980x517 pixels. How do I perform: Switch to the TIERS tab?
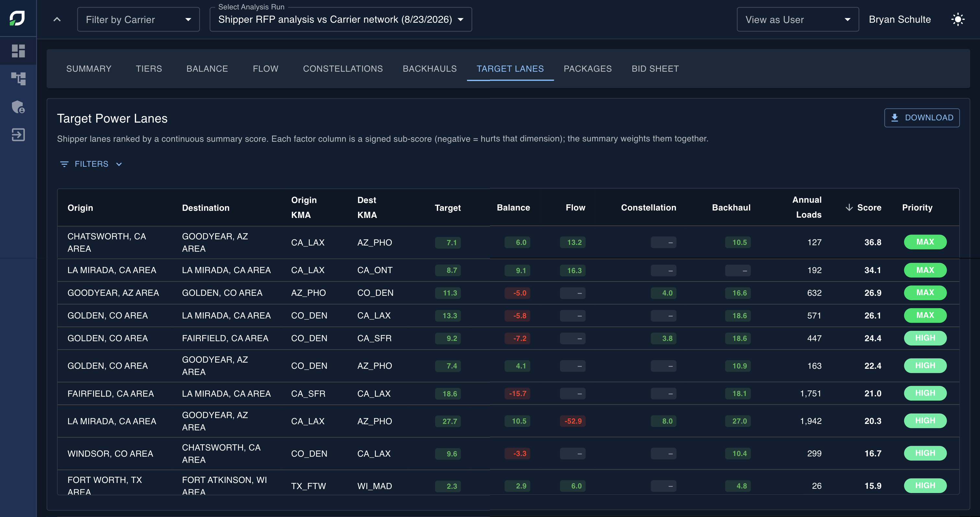(x=149, y=69)
